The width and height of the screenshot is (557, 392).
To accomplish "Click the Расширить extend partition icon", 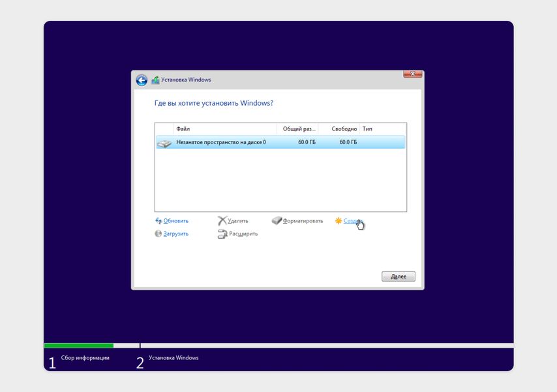I will coord(222,234).
